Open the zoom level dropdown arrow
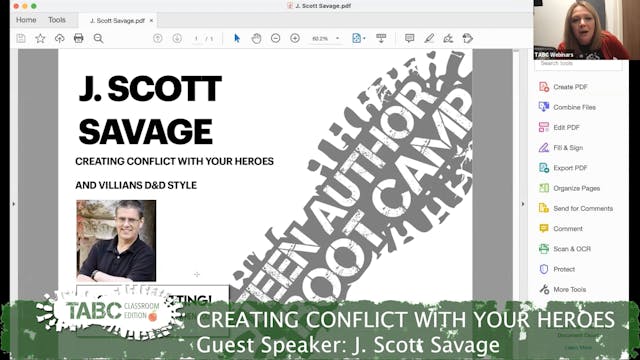The height and width of the screenshot is (360, 640). tap(338, 38)
